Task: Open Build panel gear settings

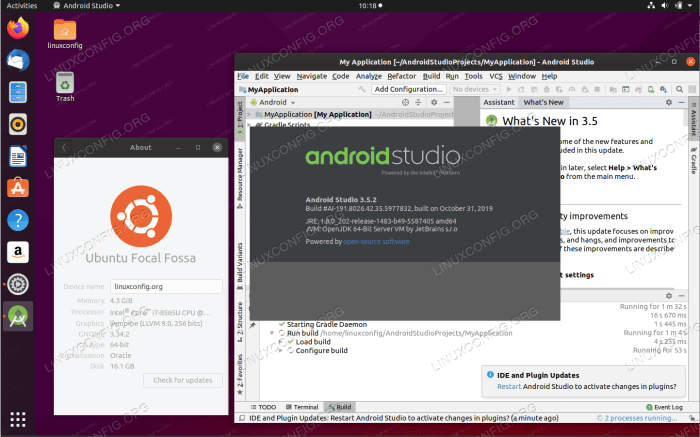Action: [669, 295]
